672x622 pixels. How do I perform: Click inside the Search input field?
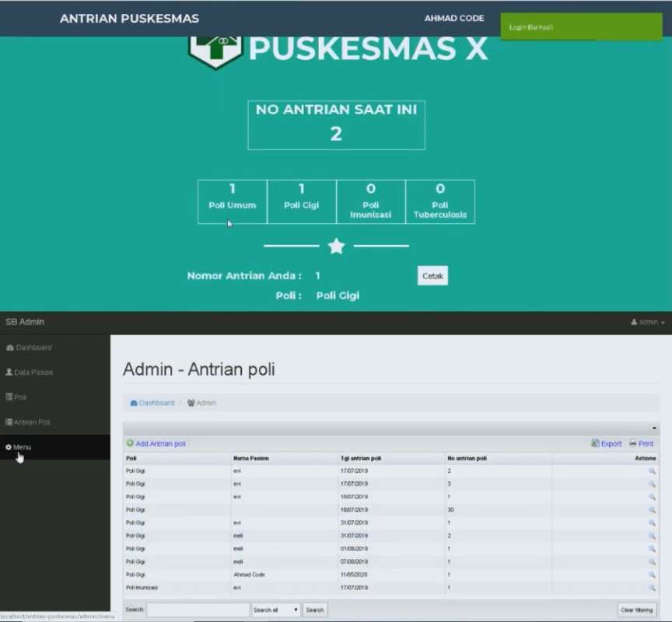pyautogui.click(x=198, y=610)
